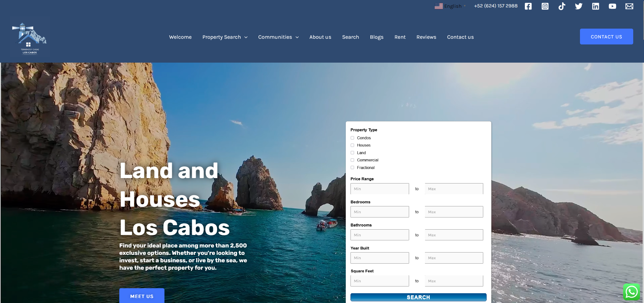The image size is (644, 303).
Task: Expand the Communities dropdown menu
Action: click(x=278, y=37)
